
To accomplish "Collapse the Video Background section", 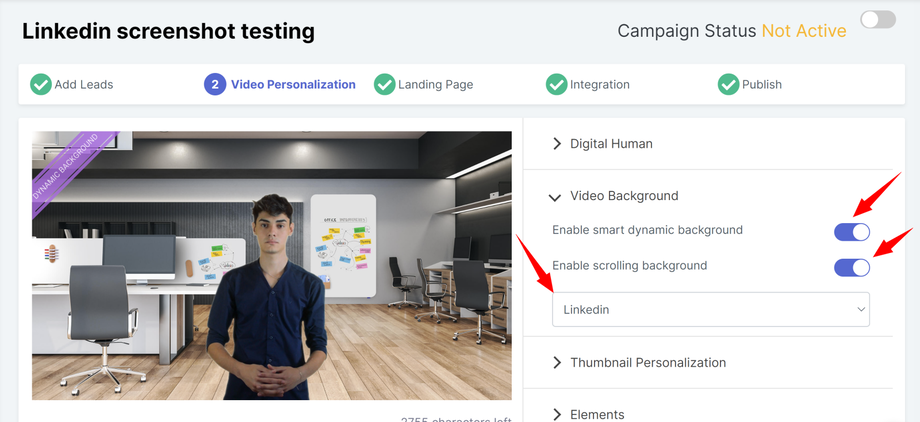I will (x=624, y=196).
